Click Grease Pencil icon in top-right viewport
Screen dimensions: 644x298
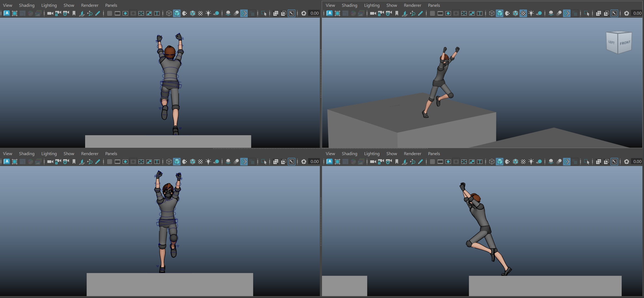click(x=420, y=13)
